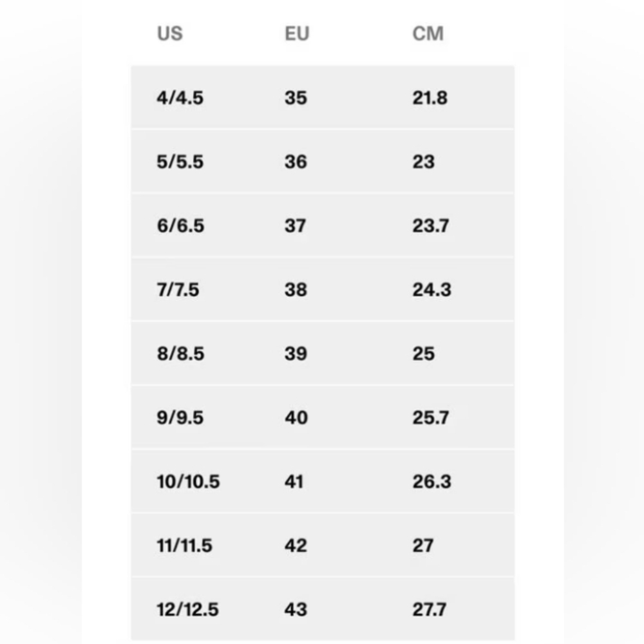Screen dimensions: 644x644
Task: Click the EU size 41 cell
Action: pyautogui.click(x=294, y=482)
